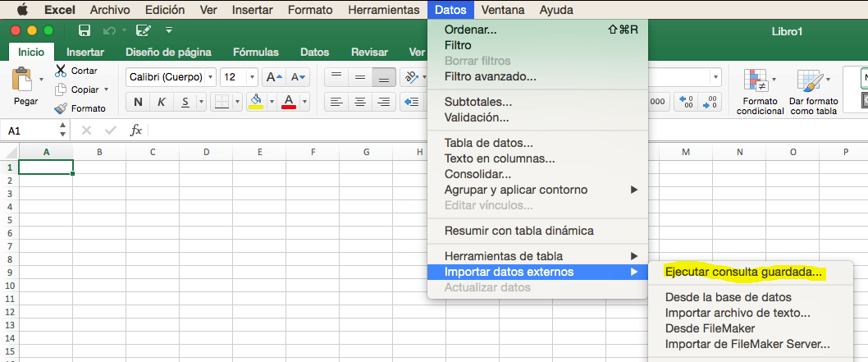
Task: Choose Importar archivo de texto option
Action: pyautogui.click(x=738, y=314)
